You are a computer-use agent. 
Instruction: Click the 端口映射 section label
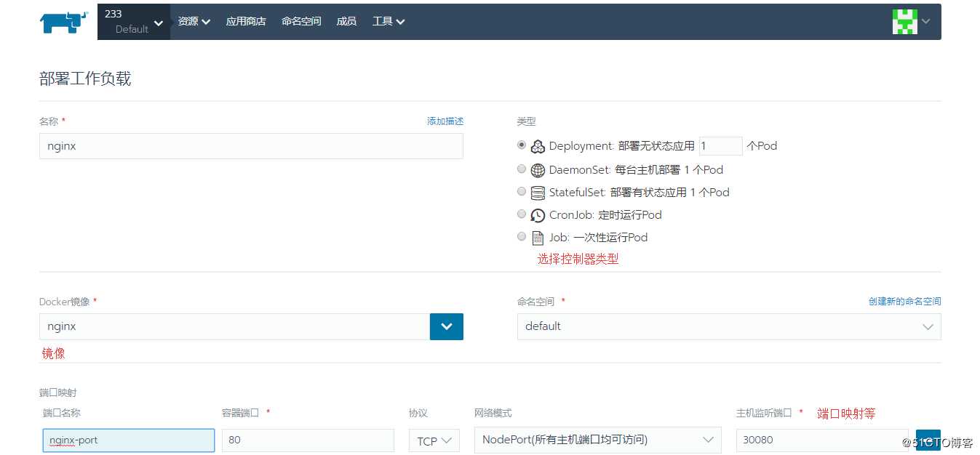point(58,392)
